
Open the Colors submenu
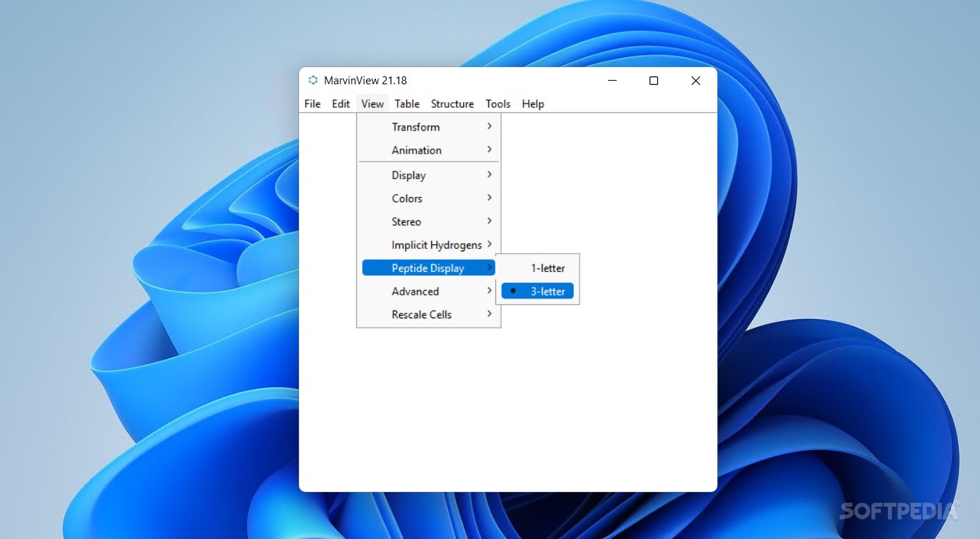(x=429, y=198)
